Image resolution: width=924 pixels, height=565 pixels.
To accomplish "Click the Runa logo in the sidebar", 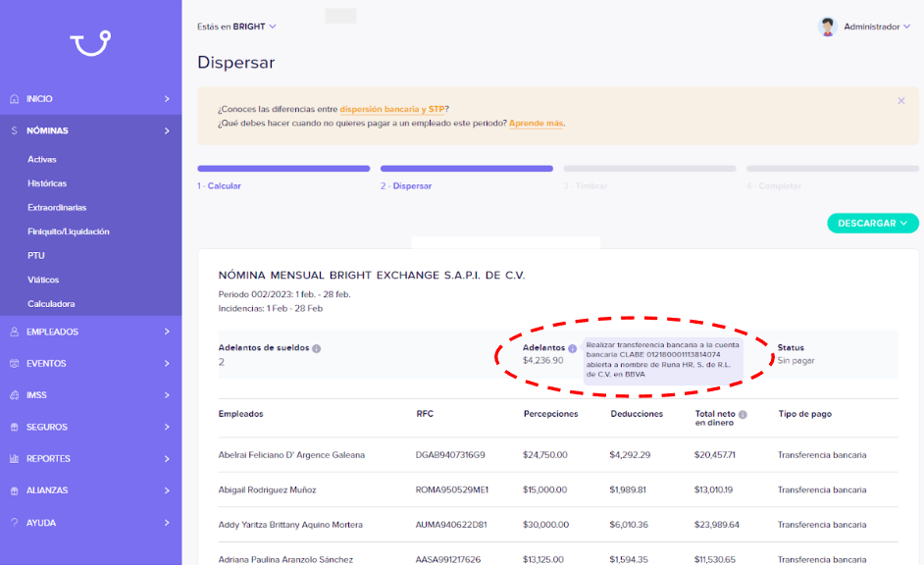I will tap(91, 43).
